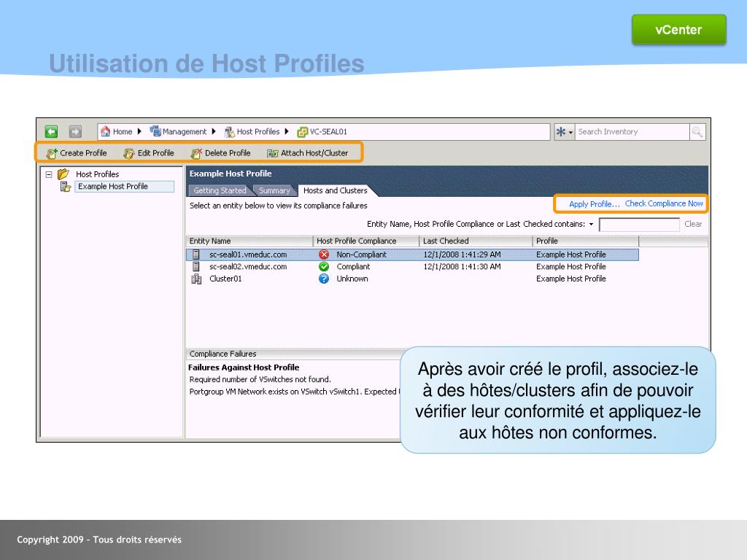Click the green Compliant status icon
The height and width of the screenshot is (560, 747).
324,267
